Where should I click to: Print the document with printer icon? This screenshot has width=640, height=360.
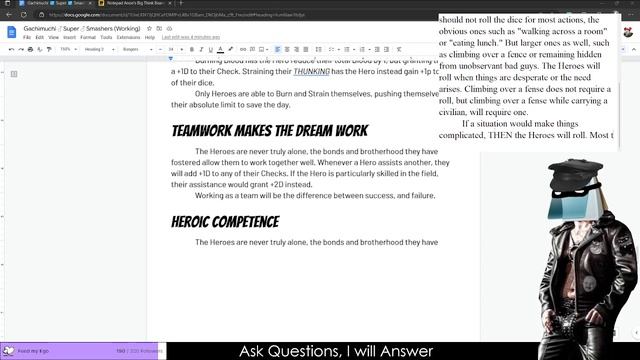[30, 49]
